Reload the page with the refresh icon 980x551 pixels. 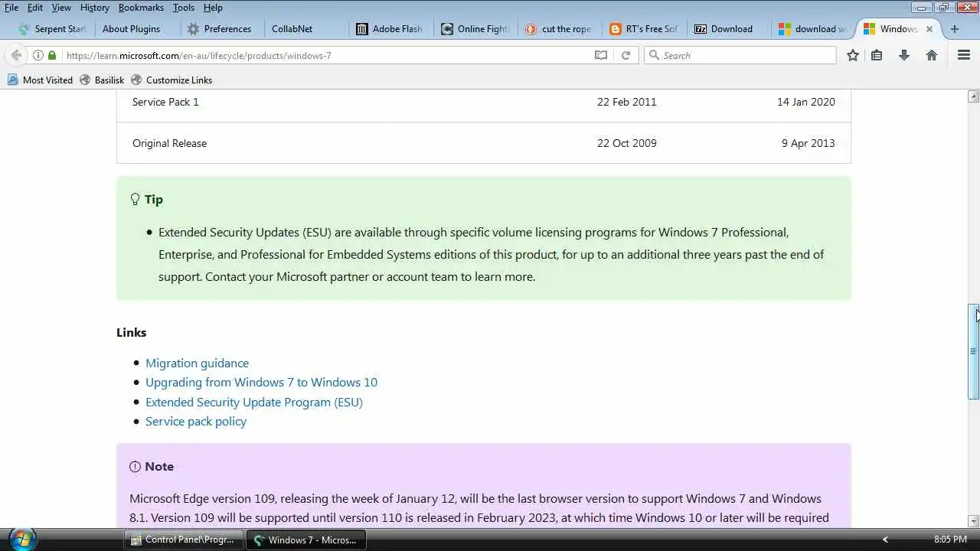click(626, 55)
